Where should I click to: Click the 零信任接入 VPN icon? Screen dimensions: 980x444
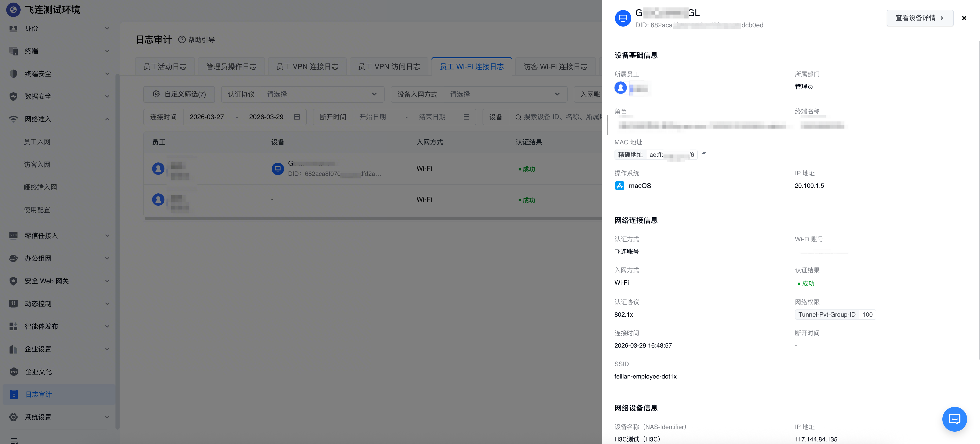[x=13, y=235]
